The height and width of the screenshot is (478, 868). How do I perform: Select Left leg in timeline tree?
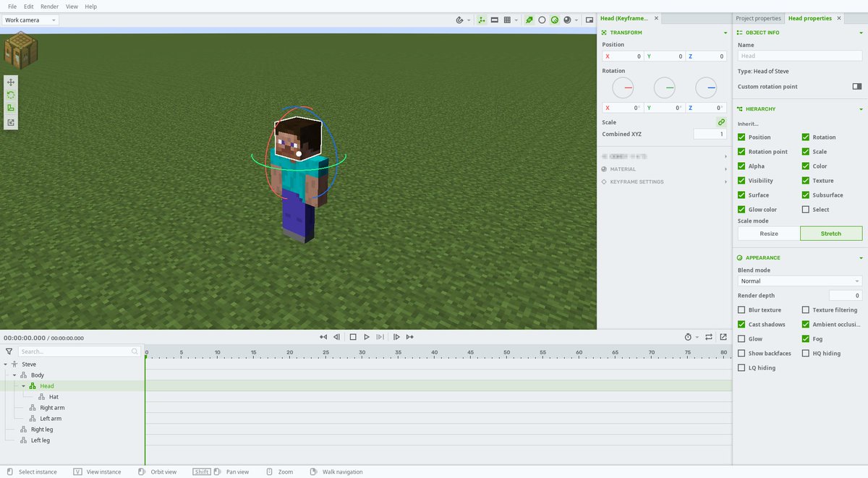(40, 440)
